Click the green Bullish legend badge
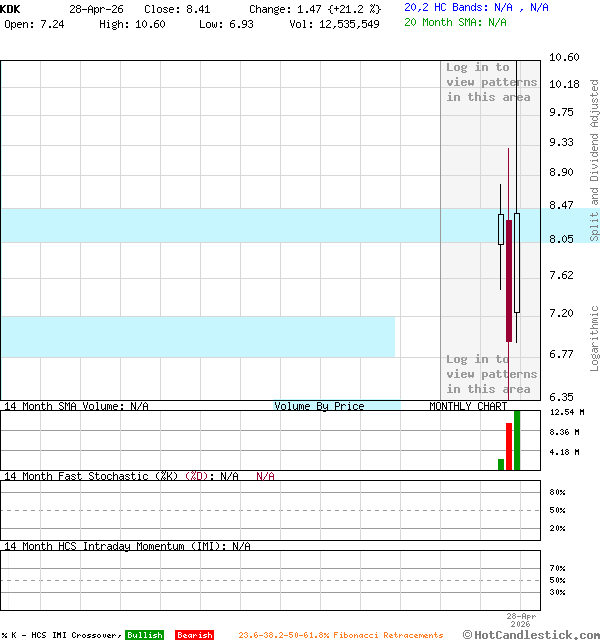The width and height of the screenshot is (600, 640). [144, 635]
